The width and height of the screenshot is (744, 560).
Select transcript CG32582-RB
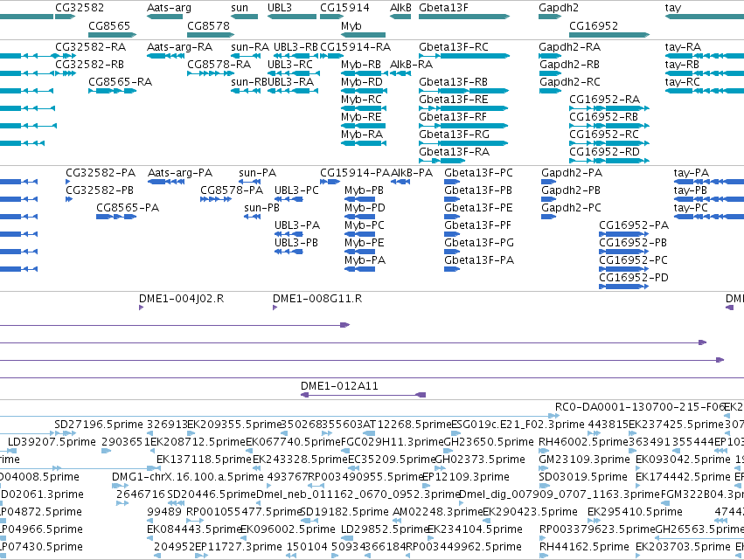tap(66, 73)
